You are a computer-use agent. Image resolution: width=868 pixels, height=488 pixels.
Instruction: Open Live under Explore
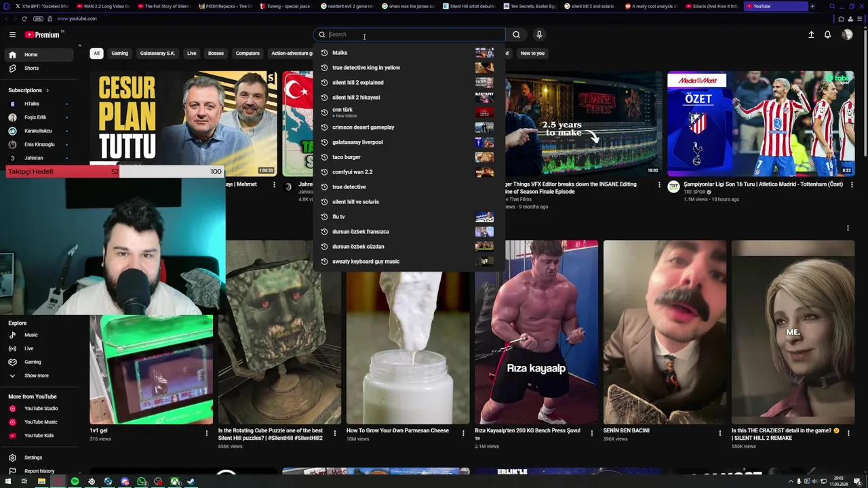pos(38,348)
